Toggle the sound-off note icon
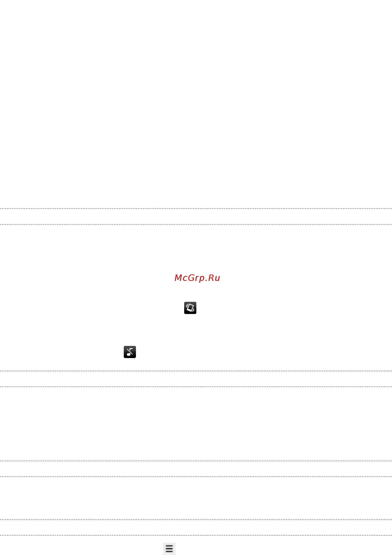The height and width of the screenshot is (555, 392). click(x=130, y=352)
